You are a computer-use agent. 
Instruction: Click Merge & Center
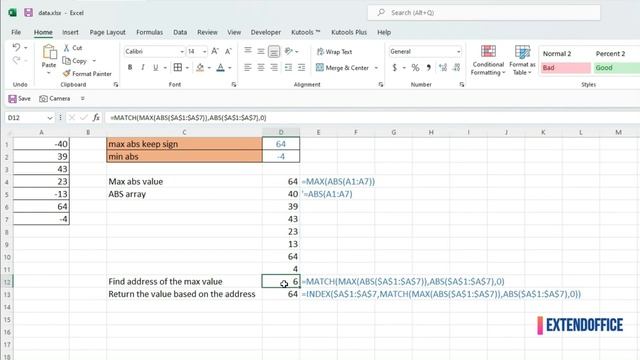342,68
